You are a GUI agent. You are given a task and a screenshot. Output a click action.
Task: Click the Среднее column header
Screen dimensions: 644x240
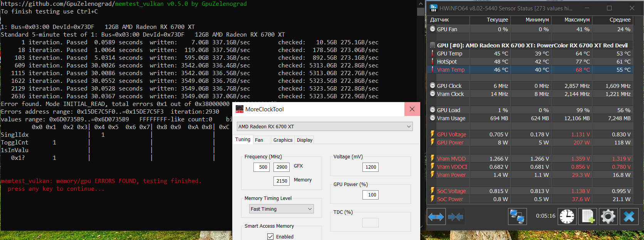612,20
